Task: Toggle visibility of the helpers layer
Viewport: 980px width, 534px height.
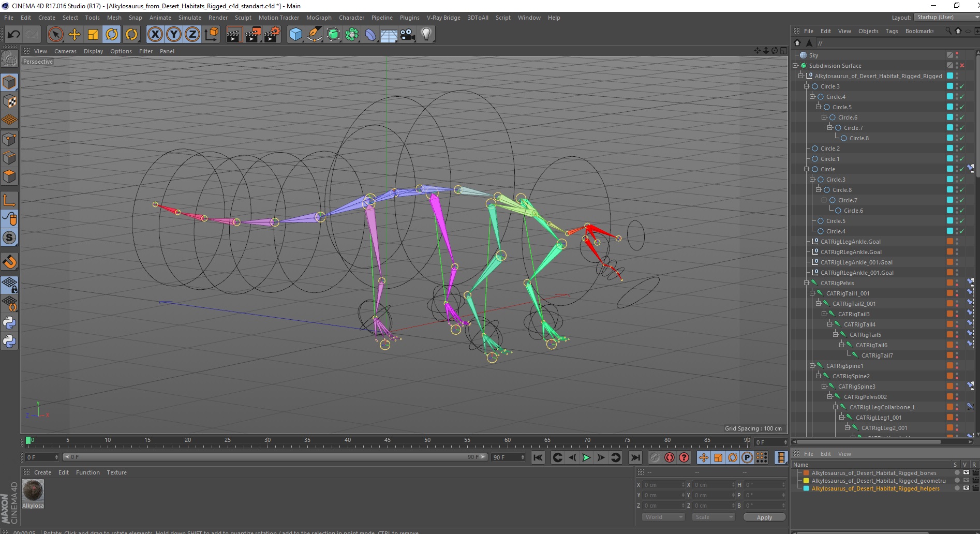Action: [966, 488]
